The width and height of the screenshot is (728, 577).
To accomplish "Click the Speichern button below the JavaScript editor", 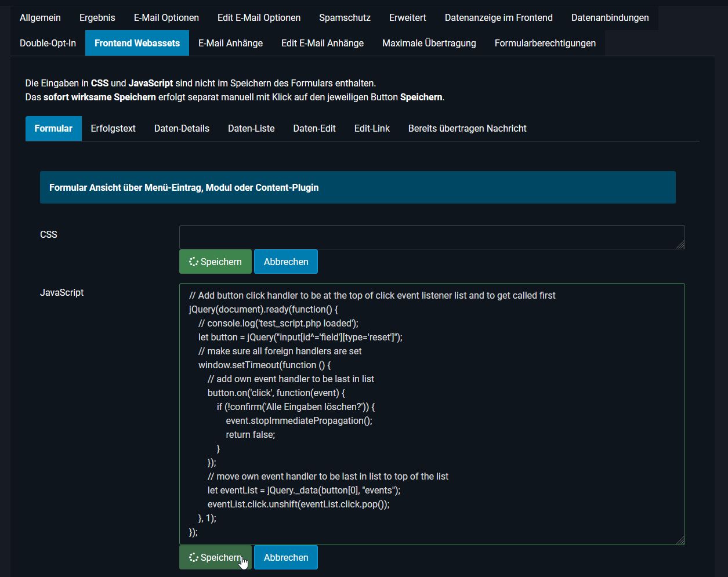I will (x=215, y=557).
